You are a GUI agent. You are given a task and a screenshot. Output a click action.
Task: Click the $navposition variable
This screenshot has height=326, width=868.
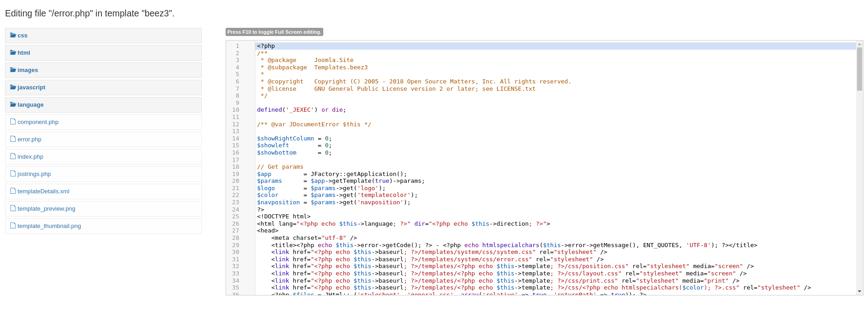[278, 202]
